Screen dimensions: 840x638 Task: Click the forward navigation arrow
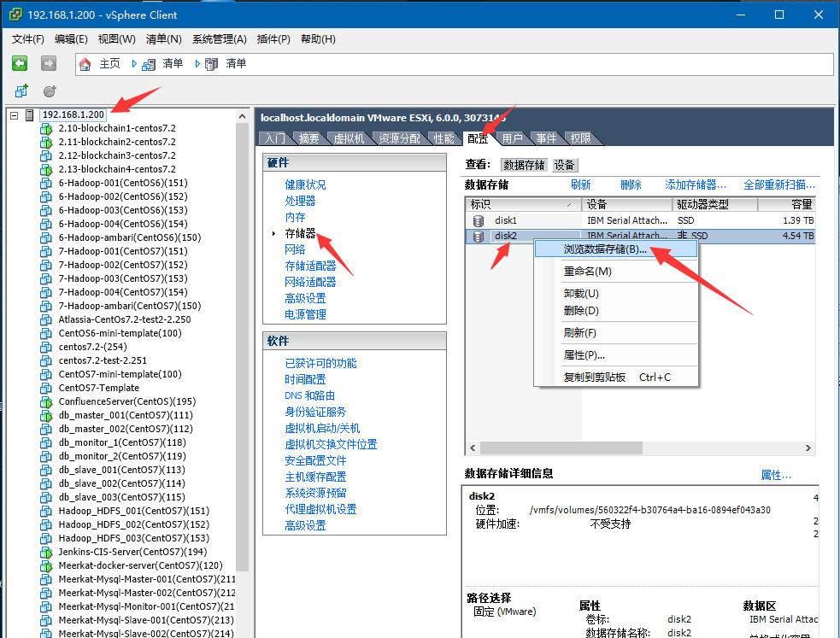point(49,63)
